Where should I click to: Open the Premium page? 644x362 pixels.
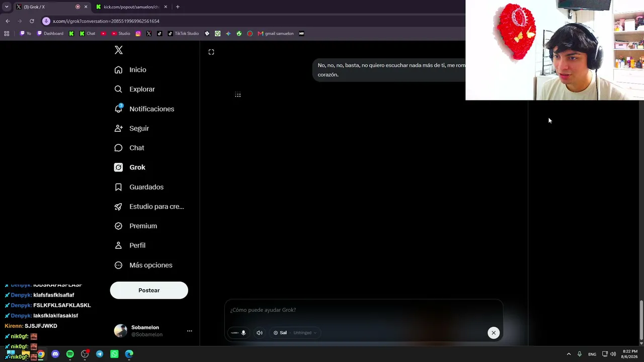[136, 226]
